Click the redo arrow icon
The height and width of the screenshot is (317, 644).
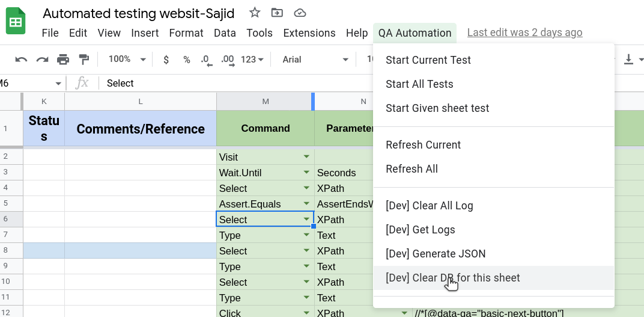click(x=42, y=59)
